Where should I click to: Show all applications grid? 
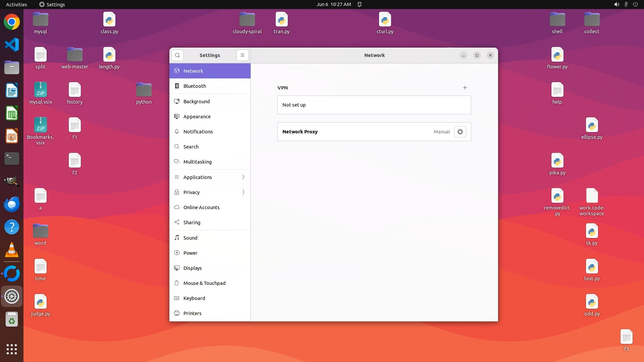pyautogui.click(x=12, y=349)
